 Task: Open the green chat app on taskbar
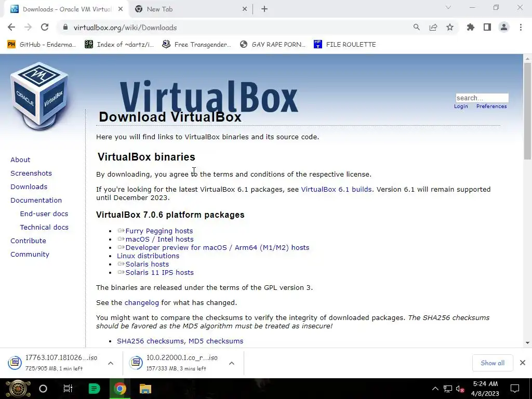tap(94, 389)
